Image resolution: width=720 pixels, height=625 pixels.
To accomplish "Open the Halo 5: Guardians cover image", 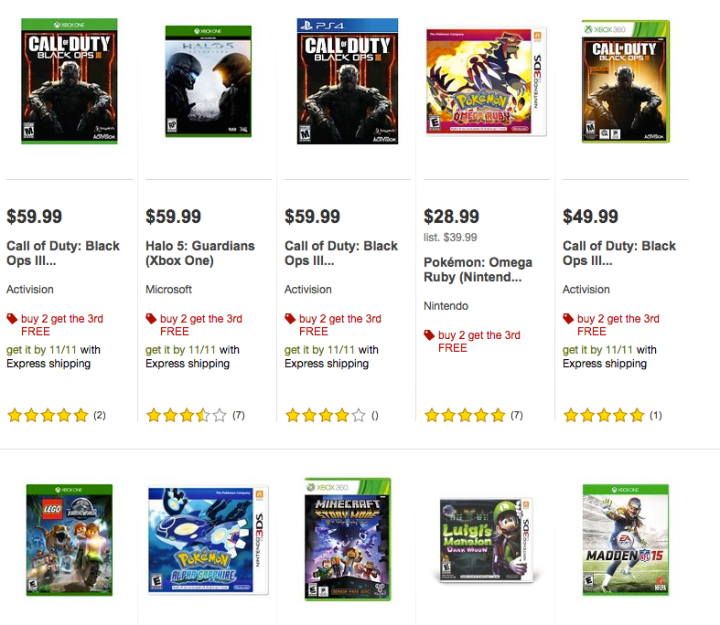I will 208,81.
